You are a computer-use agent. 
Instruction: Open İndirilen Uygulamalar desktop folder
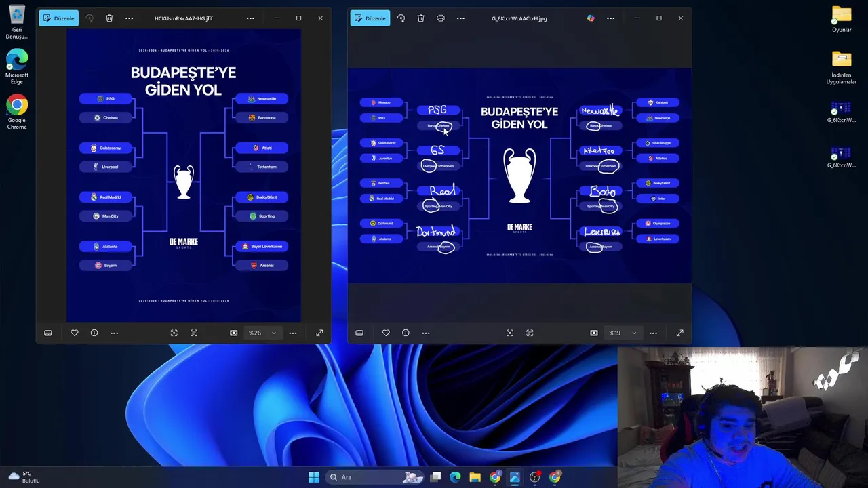click(842, 68)
